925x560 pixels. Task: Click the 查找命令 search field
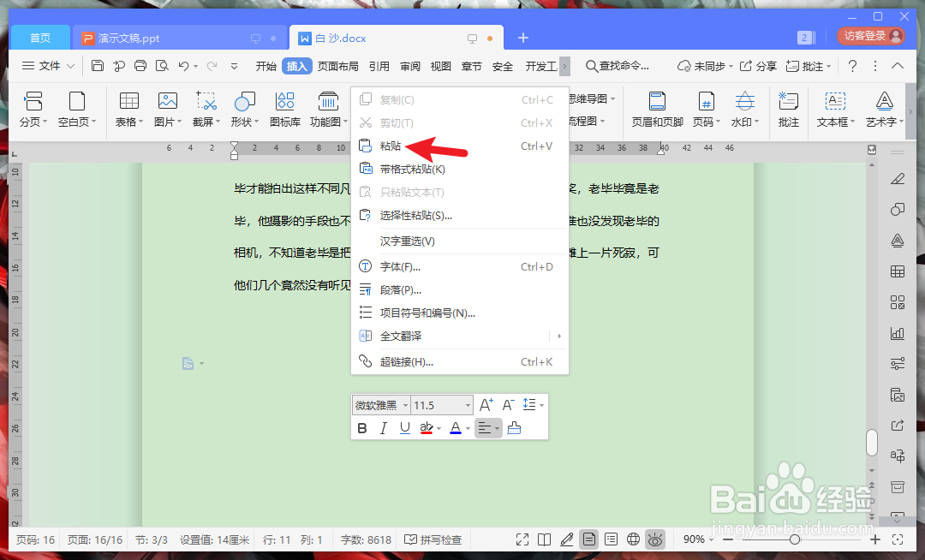(x=617, y=66)
